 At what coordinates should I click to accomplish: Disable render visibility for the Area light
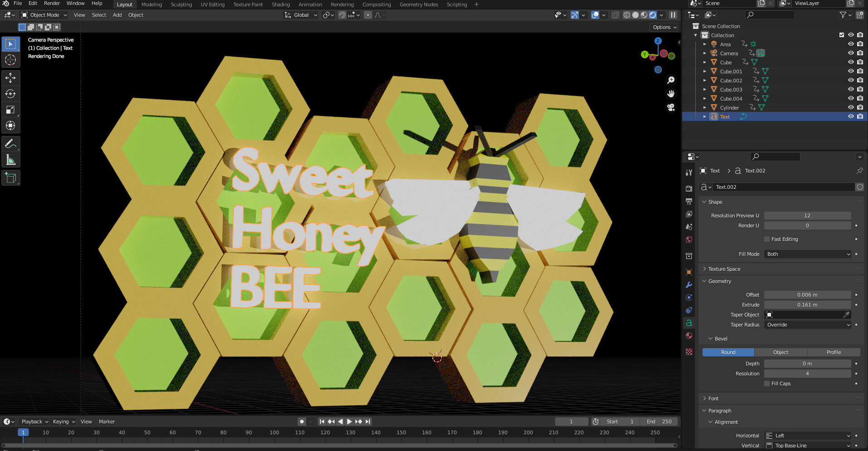[x=860, y=43]
